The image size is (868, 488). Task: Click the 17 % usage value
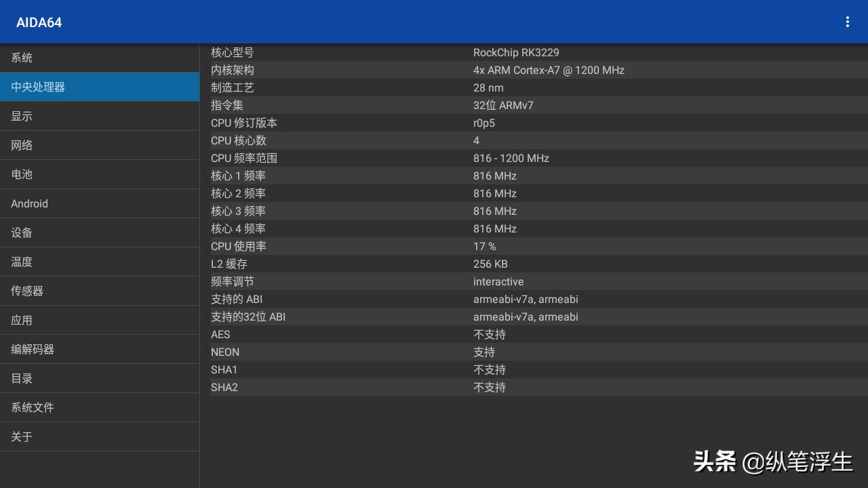[485, 246]
